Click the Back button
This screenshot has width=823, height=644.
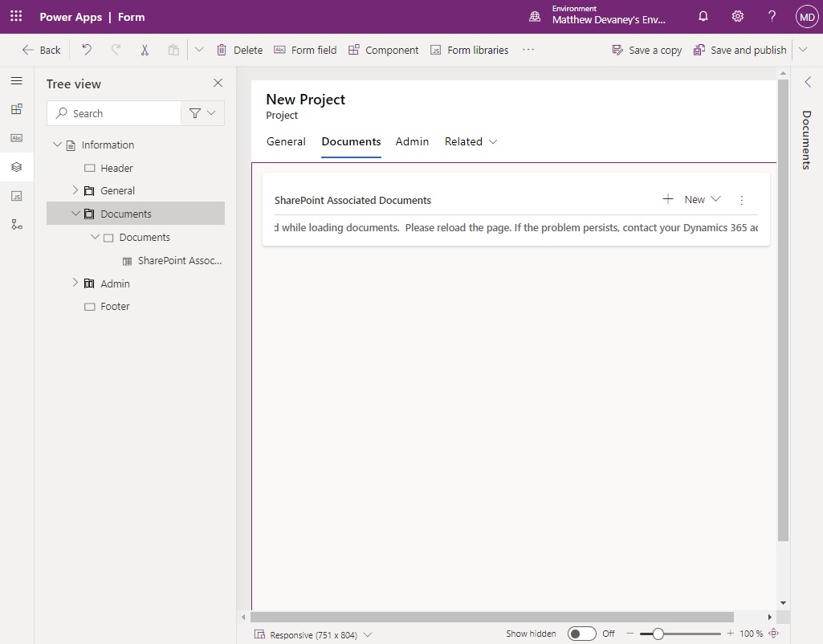tap(40, 49)
